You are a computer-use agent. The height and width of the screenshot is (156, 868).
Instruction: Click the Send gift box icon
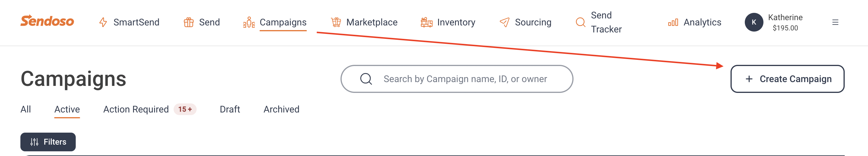[188, 22]
